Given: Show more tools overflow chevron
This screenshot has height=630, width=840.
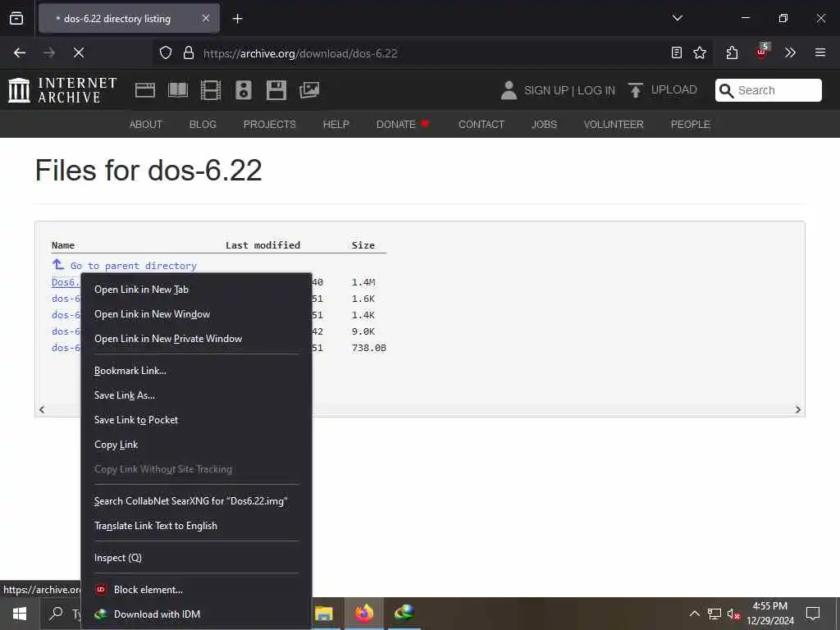Looking at the screenshot, I should click(790, 52).
